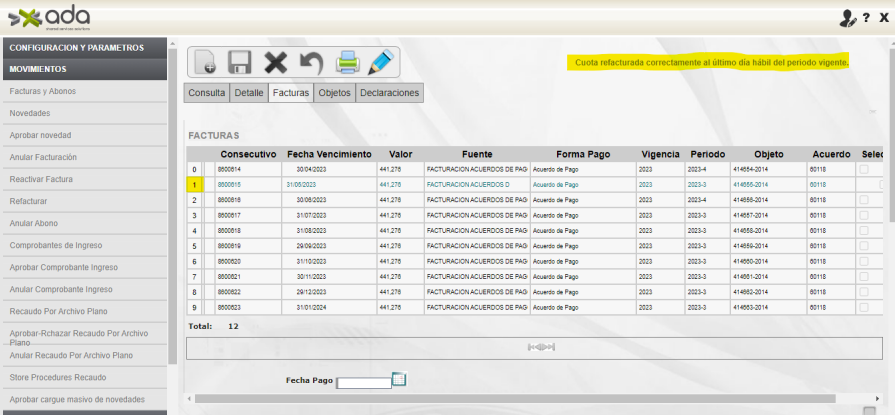Click the printer icon
The height and width of the screenshot is (415, 895).
pos(347,63)
